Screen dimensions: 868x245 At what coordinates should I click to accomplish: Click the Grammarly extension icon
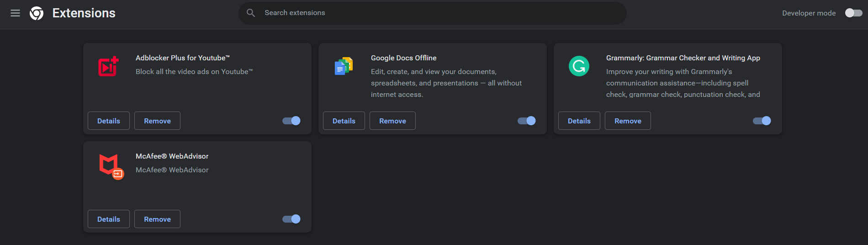[x=579, y=66]
